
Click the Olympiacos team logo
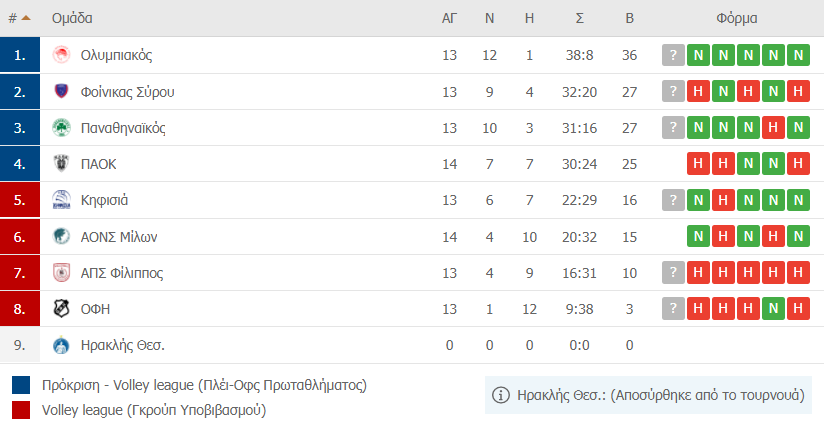pyautogui.click(x=61, y=55)
